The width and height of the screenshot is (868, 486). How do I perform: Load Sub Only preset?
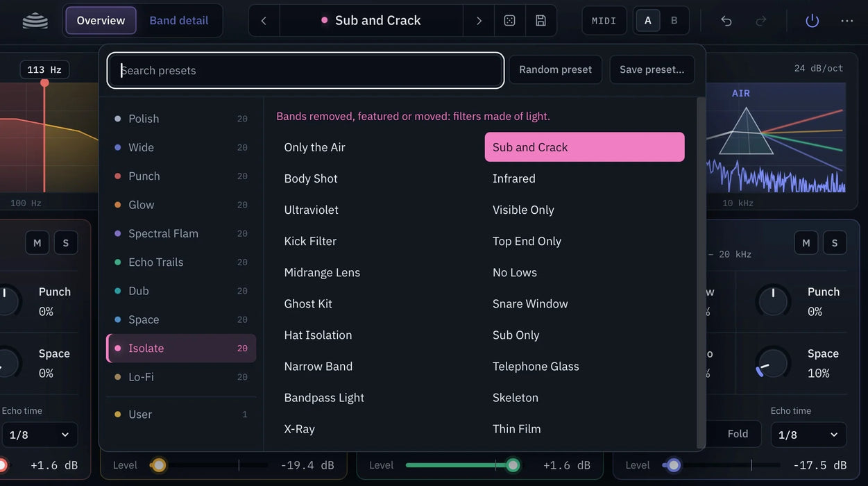[584, 335]
